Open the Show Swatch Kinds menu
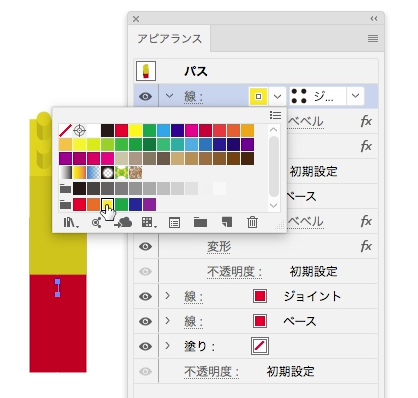The height and width of the screenshot is (398, 418). pyautogui.click(x=149, y=222)
